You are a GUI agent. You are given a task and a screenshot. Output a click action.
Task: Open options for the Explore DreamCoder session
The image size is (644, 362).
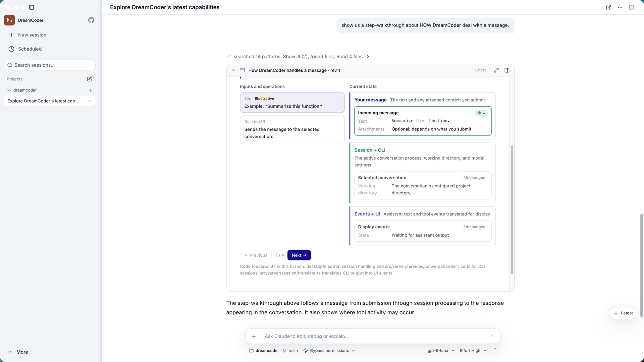[x=90, y=101]
